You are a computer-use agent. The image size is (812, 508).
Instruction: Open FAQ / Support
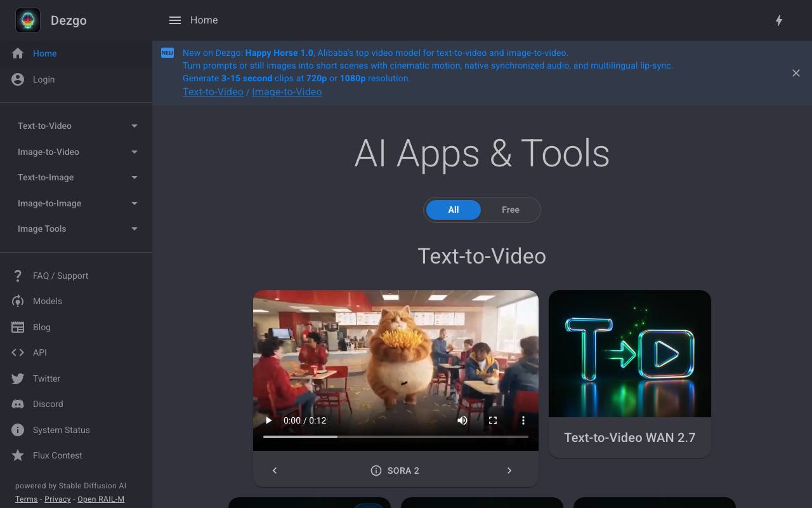pos(76,276)
